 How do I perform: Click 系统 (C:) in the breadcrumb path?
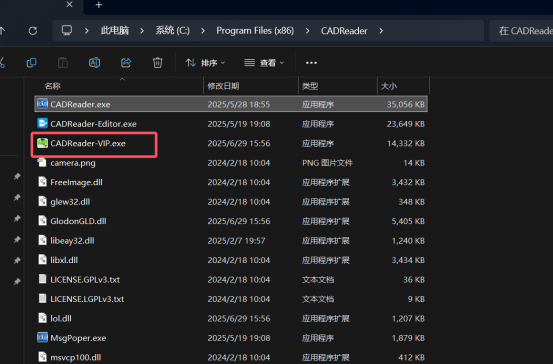point(172,31)
